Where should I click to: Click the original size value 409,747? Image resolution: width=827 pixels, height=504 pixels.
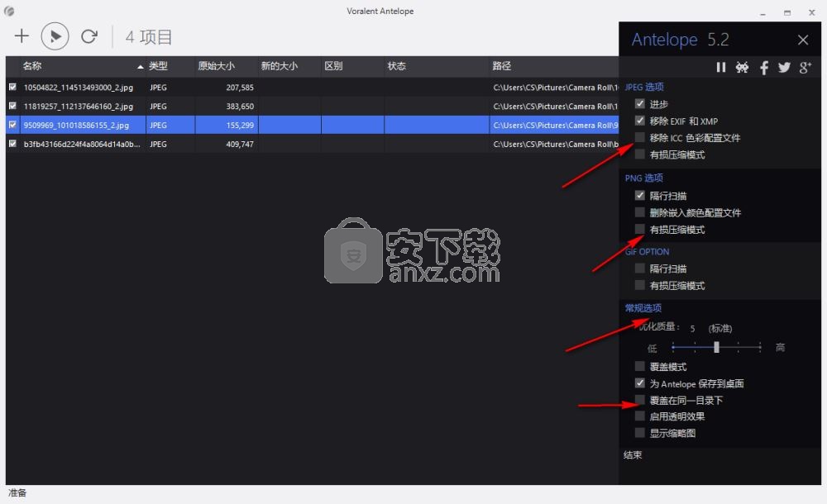tap(240, 144)
